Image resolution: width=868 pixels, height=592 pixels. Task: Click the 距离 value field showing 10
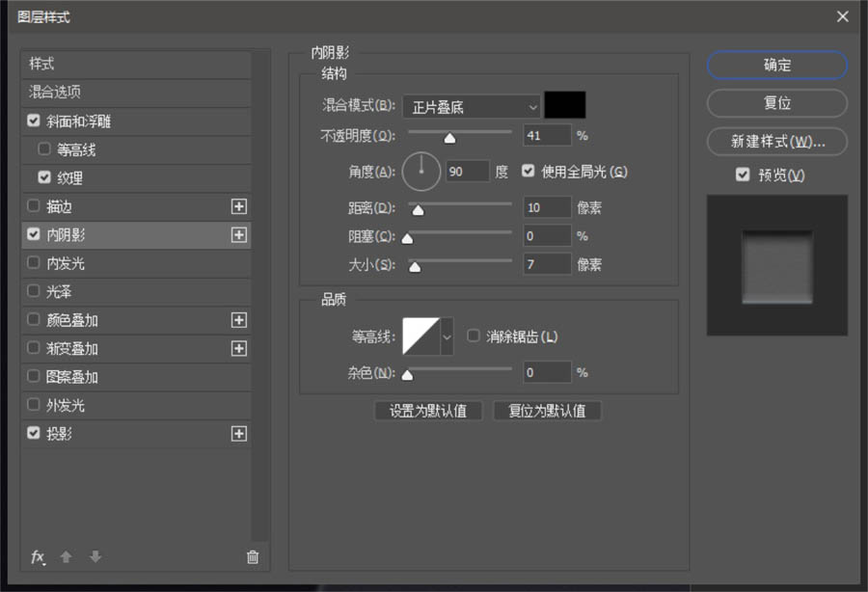[x=547, y=207]
